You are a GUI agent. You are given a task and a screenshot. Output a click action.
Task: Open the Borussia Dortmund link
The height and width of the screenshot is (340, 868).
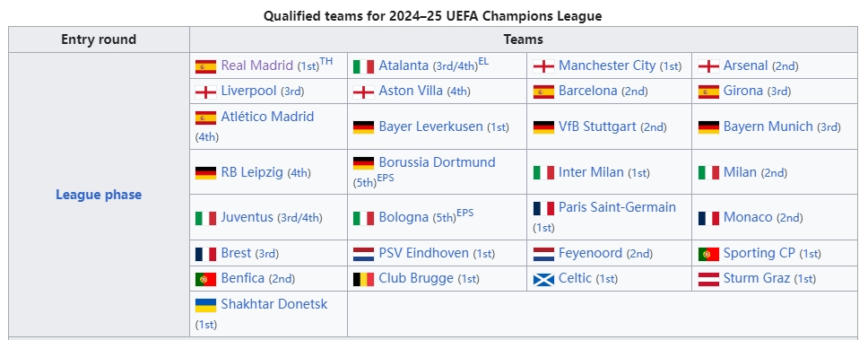437,162
